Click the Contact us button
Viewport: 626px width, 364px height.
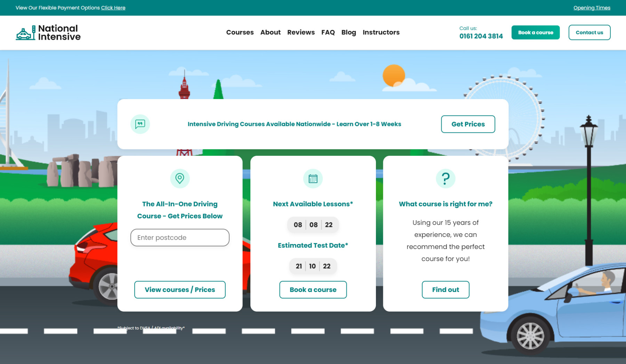[x=589, y=32]
